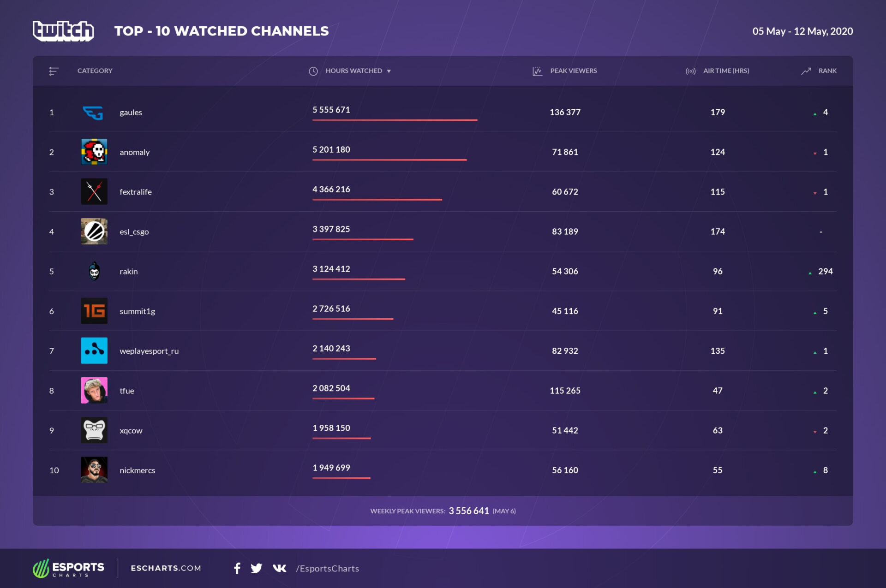Click tfue peak viewers 115 265

click(565, 391)
